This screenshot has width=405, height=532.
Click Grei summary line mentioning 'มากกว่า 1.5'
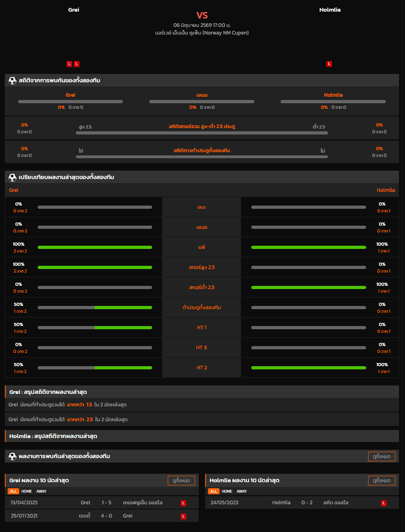point(202,405)
